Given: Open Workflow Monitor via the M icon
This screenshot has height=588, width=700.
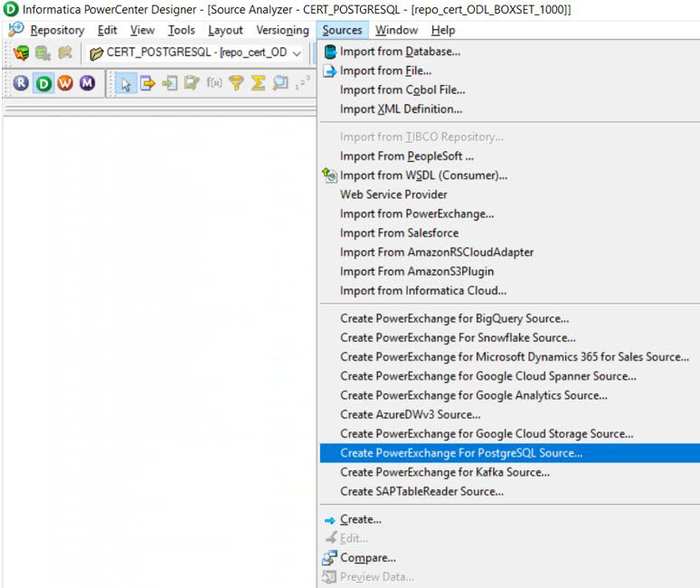Looking at the screenshot, I should (x=87, y=83).
